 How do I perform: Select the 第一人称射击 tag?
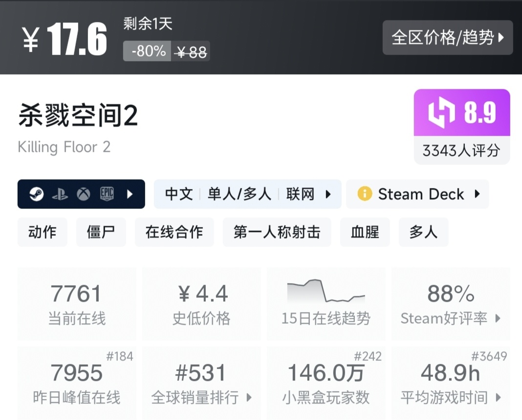277,232
